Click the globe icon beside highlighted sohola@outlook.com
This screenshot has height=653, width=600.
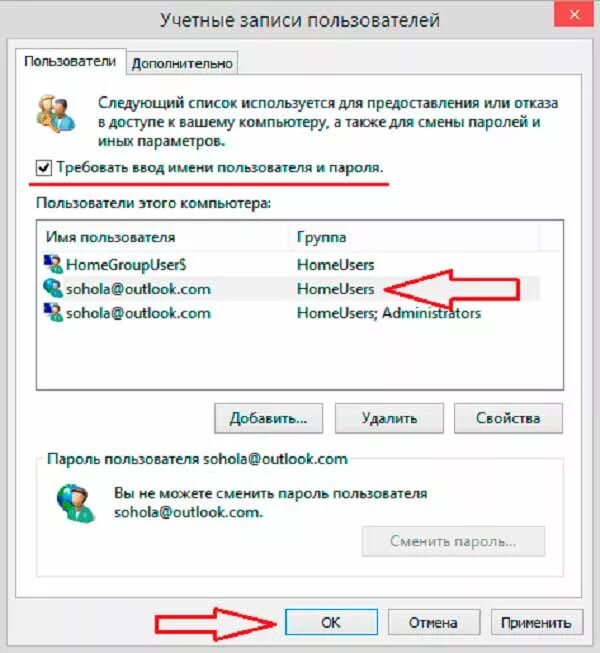(53, 288)
